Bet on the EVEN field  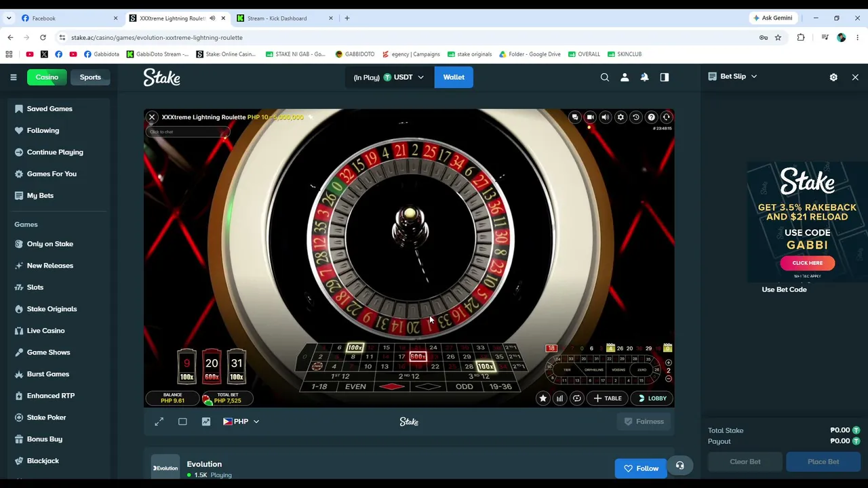355,387
